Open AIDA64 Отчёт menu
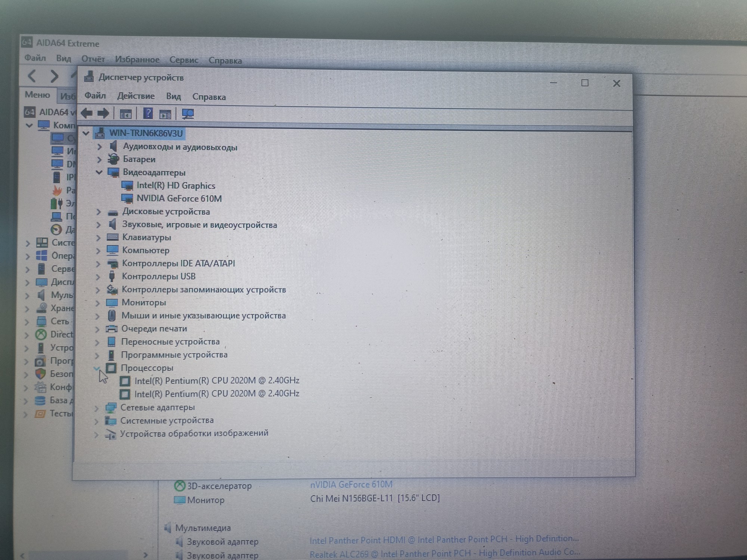This screenshot has height=560, width=747. click(93, 59)
